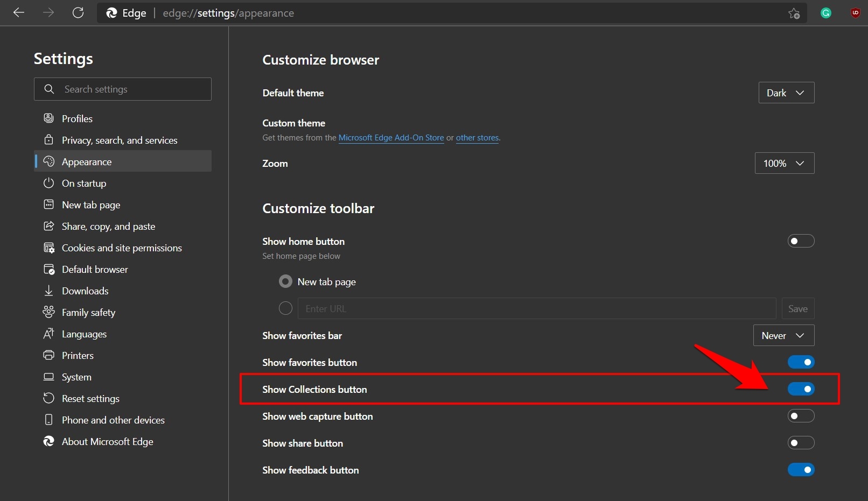Open Share, copy, and paste section
The width and height of the screenshot is (868, 501).
(123, 226)
